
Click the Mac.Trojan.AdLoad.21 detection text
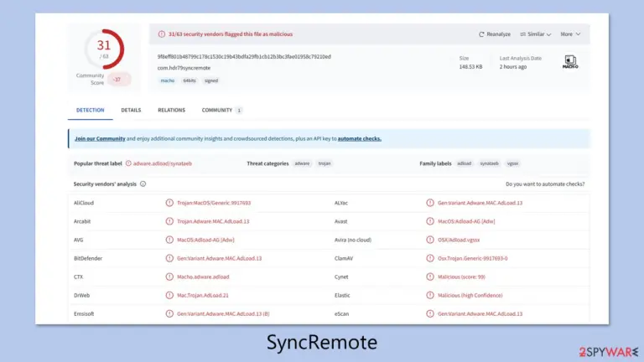tap(202, 295)
